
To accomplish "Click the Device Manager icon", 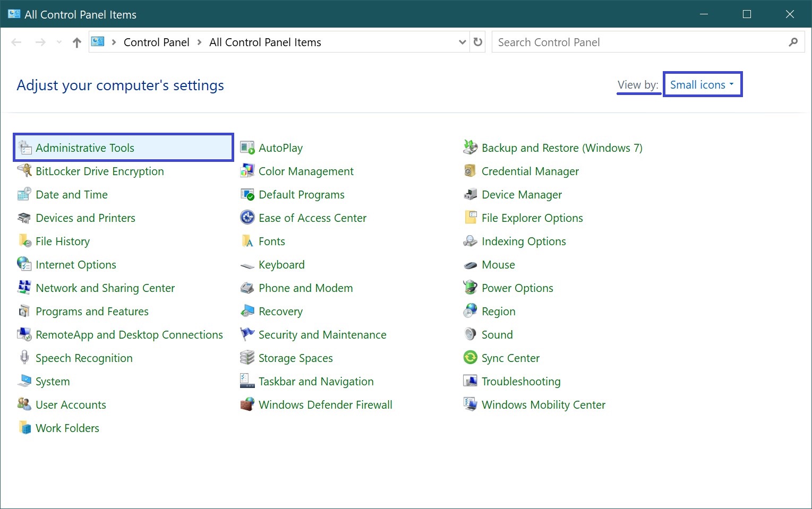I will tap(471, 194).
